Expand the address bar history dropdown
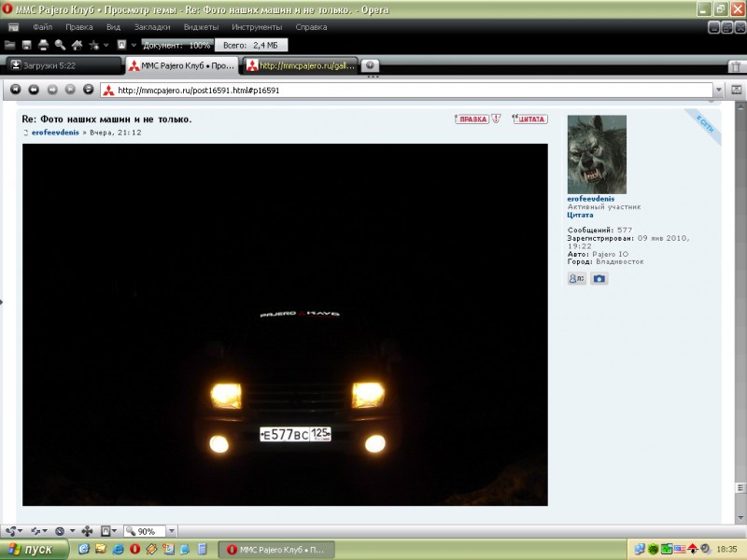747x560 pixels. pos(718,90)
